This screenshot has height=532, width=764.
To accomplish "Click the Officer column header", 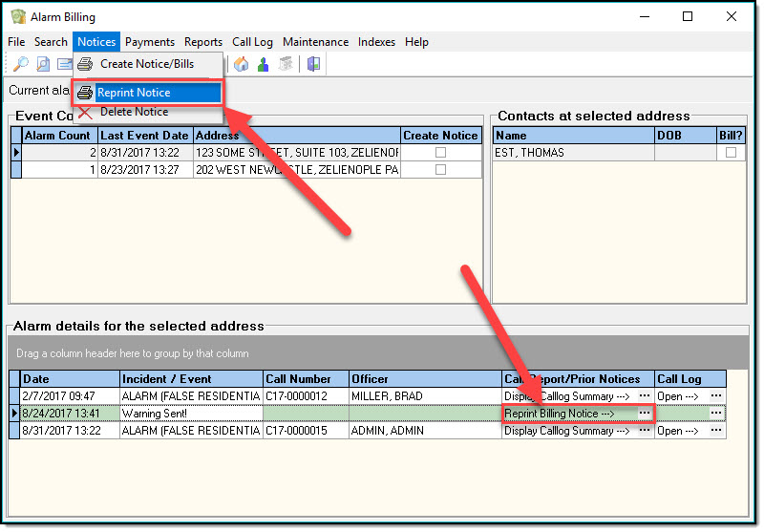I will point(423,379).
